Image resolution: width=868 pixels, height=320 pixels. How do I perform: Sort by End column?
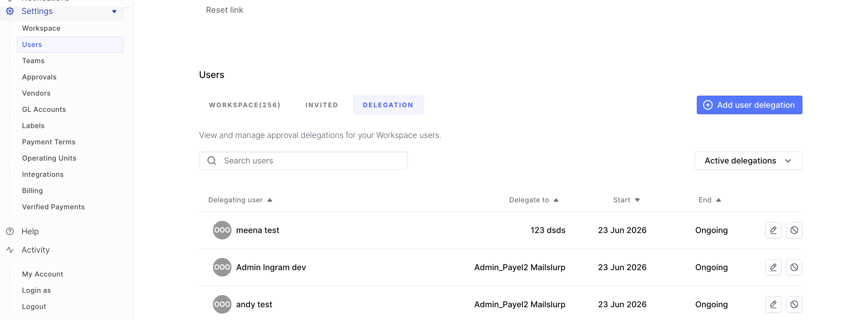[709, 200]
